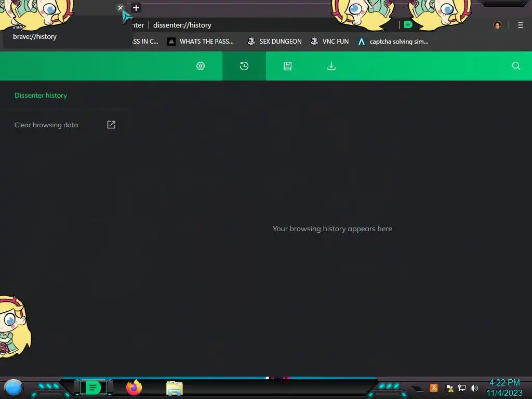Open the user profile avatar

click(x=497, y=25)
